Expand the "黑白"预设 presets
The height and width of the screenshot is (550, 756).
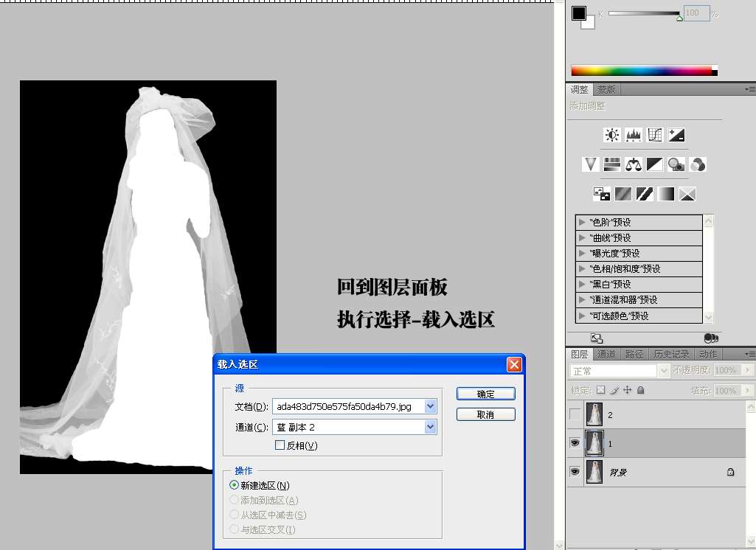581,284
